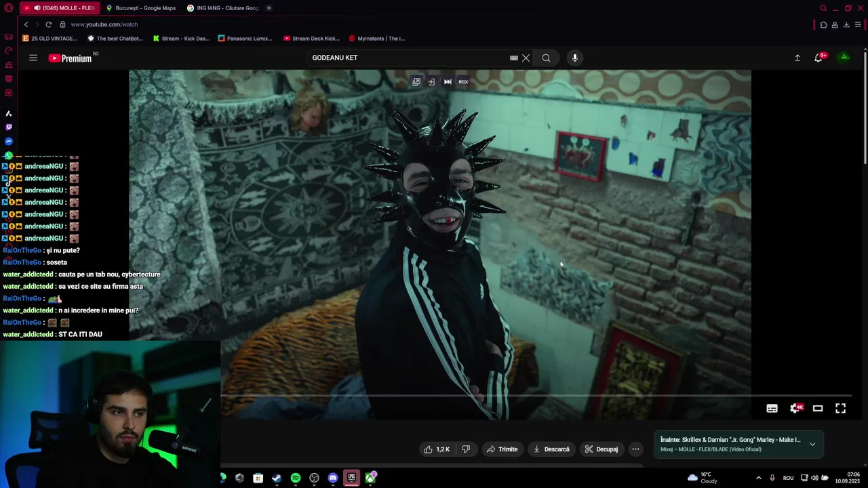Click the Descarcă download button
This screenshot has width=868, height=488.
click(x=551, y=449)
